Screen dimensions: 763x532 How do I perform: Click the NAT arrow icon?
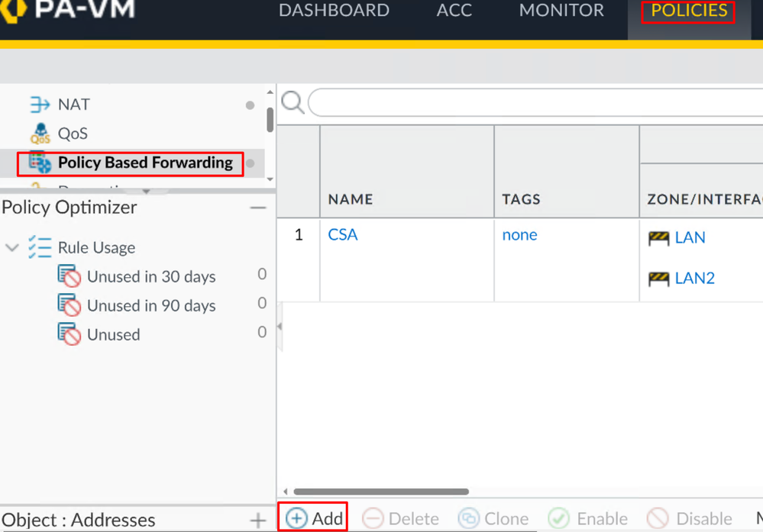[x=40, y=104]
